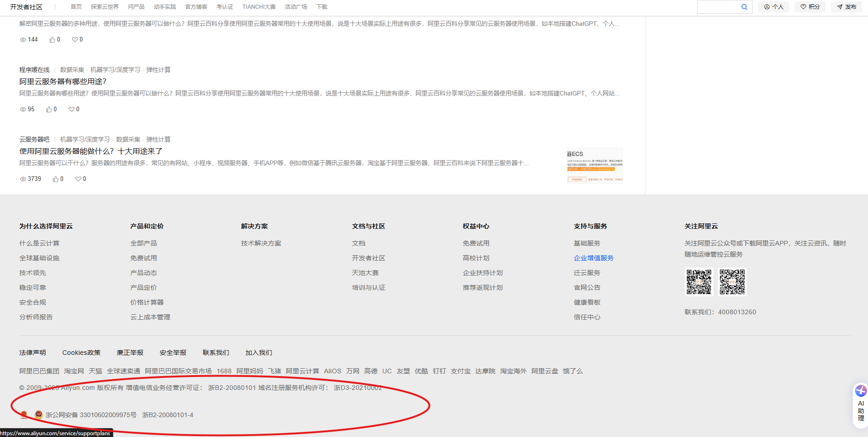Open 官方博客 navigation item

pyautogui.click(x=196, y=7)
